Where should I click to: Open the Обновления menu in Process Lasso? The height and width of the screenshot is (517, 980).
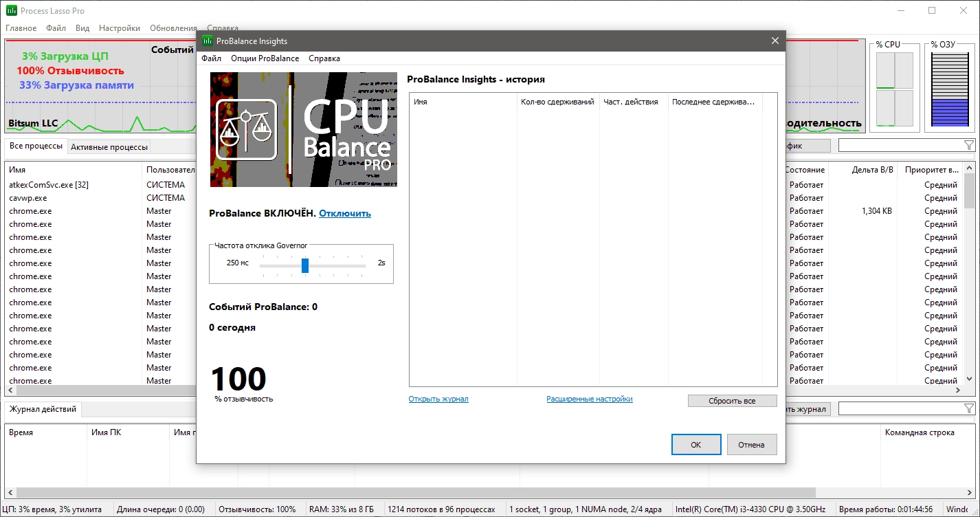point(173,28)
